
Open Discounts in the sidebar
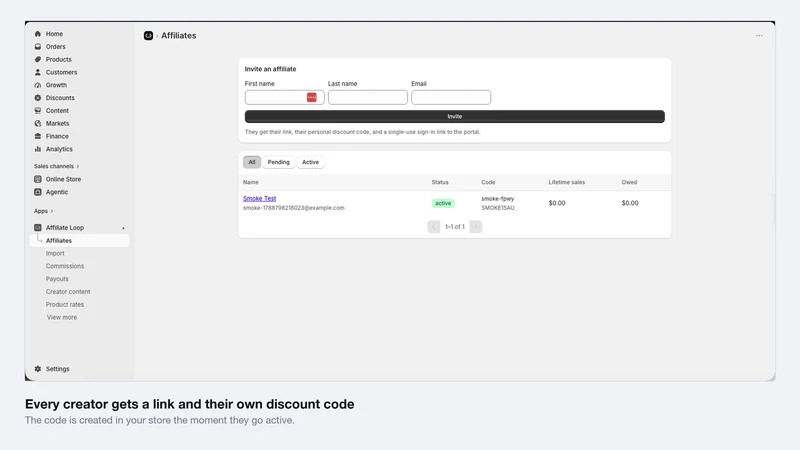coord(60,97)
